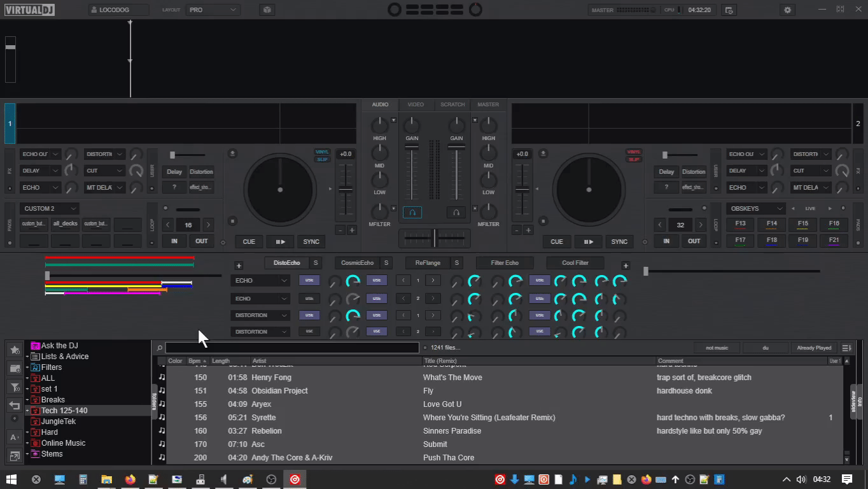
Task: Open the master recording options icon
Action: point(729,10)
